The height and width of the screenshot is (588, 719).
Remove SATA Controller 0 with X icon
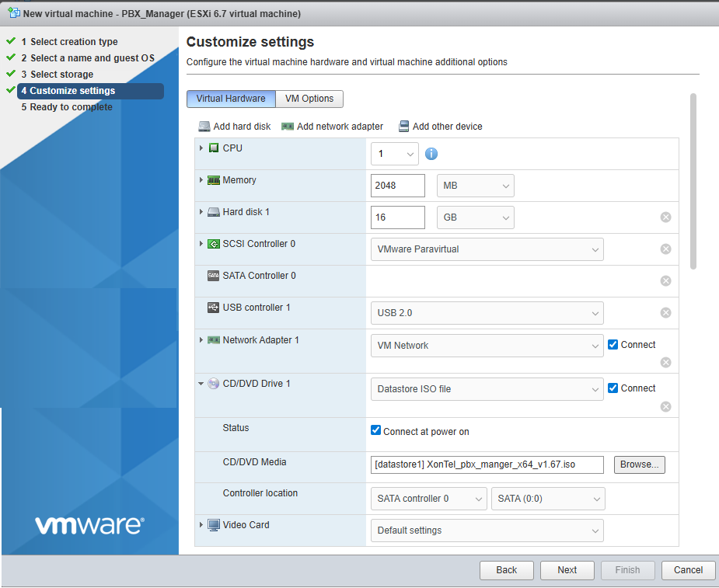[665, 281]
